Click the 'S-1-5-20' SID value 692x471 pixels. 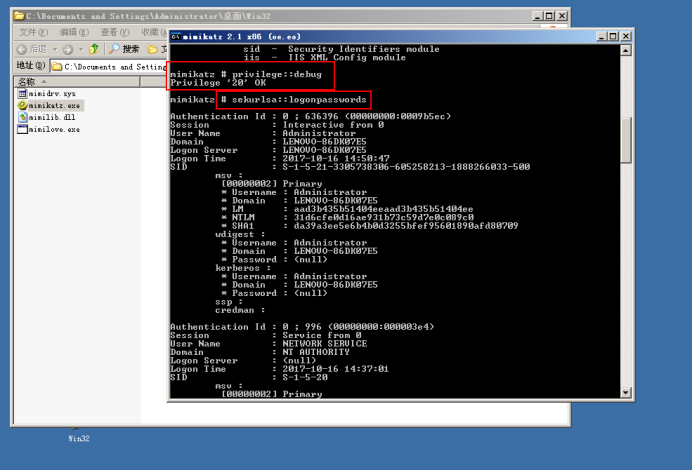(x=305, y=377)
